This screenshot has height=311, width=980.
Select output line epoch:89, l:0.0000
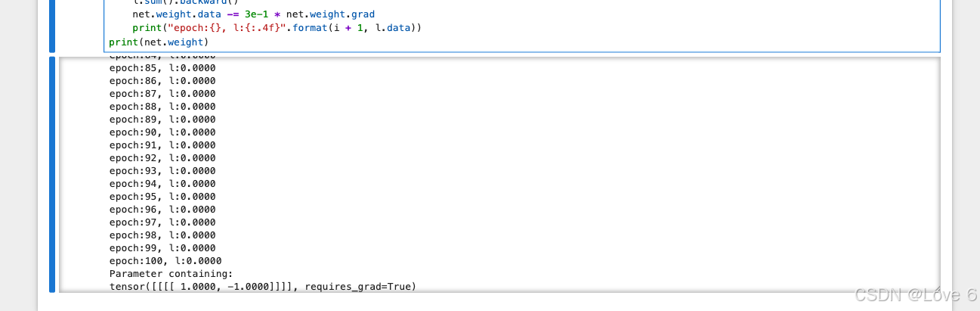click(x=162, y=120)
